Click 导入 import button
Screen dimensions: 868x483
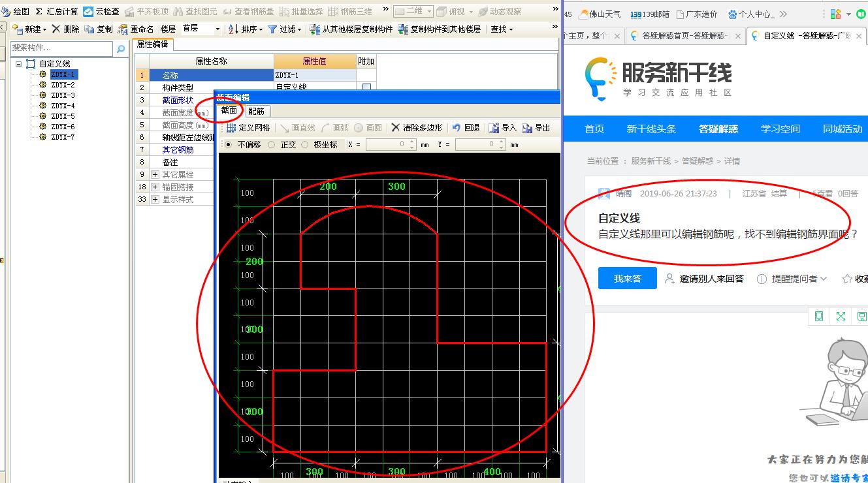[x=503, y=128]
